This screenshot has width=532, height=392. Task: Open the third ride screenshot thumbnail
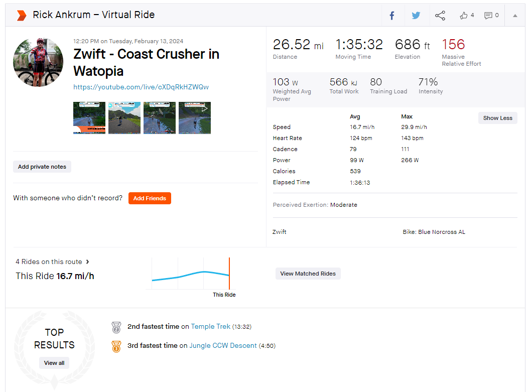tap(160, 118)
